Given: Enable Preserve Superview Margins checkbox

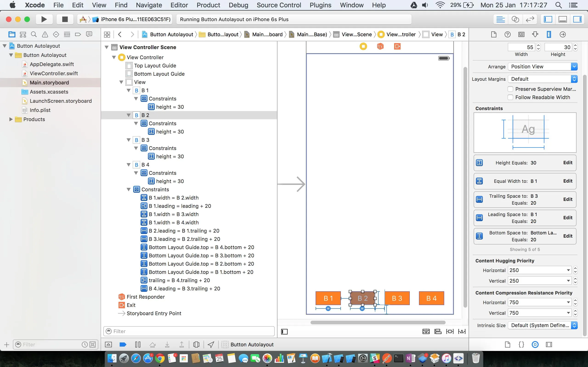Looking at the screenshot, I should coord(511,89).
